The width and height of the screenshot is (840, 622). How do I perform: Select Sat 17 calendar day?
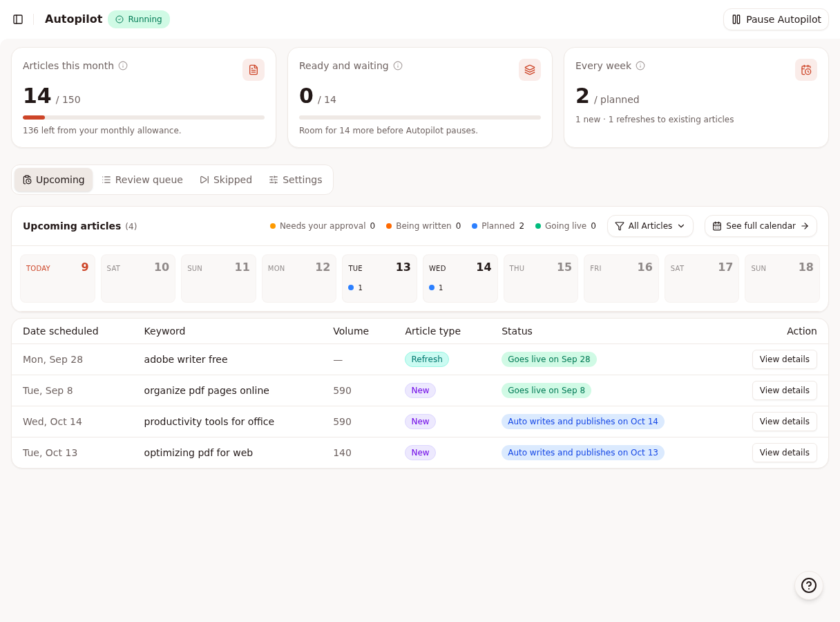pos(702,279)
